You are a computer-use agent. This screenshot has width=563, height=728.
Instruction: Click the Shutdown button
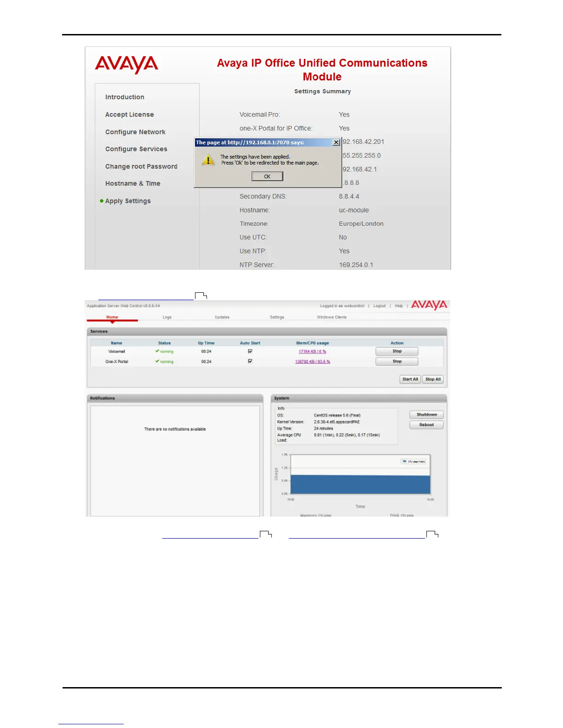click(x=426, y=415)
